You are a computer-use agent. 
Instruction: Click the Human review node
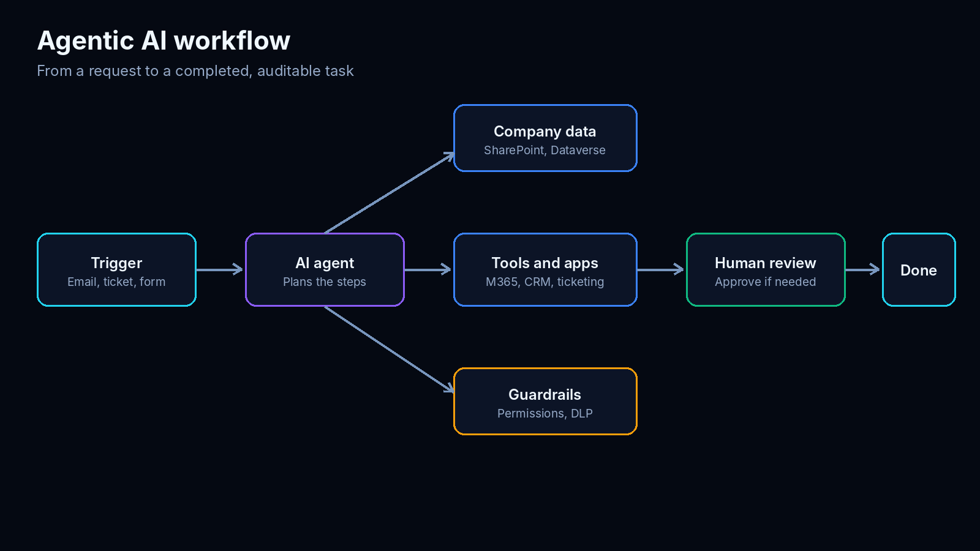766,269
